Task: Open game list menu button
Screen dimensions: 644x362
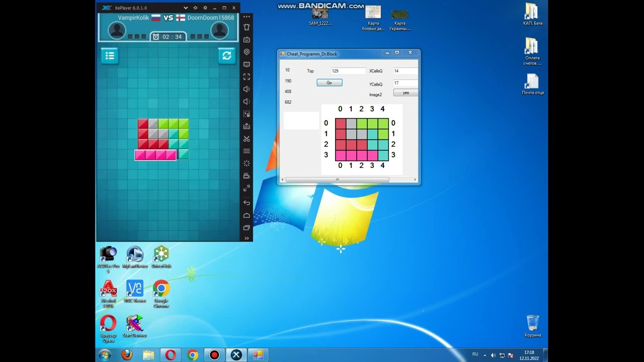Action: [x=110, y=56]
